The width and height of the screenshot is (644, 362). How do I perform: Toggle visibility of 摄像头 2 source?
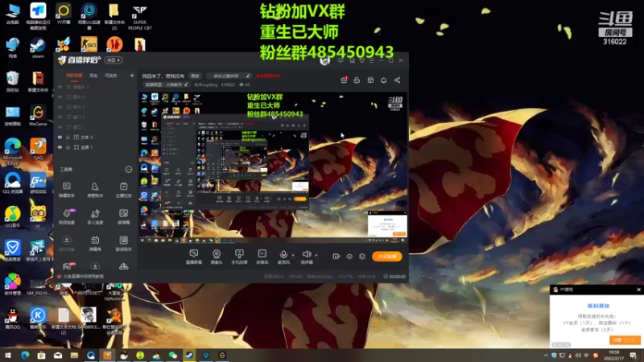click(x=60, y=87)
